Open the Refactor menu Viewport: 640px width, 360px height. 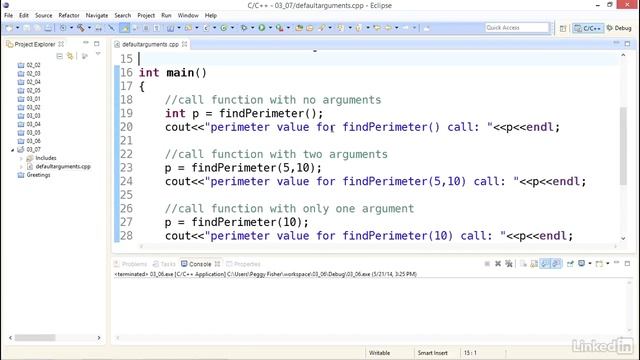coord(69,16)
